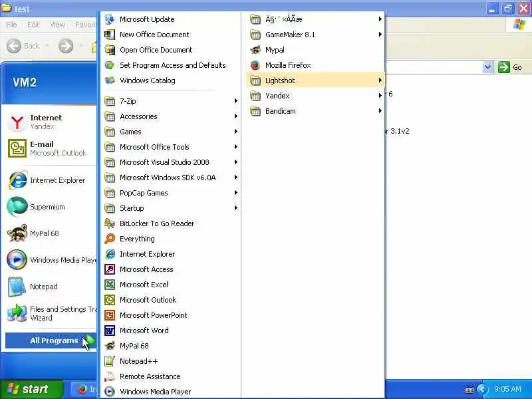Image resolution: width=532 pixels, height=399 pixels.
Task: Open the Edit menu in test window
Action: (33, 25)
